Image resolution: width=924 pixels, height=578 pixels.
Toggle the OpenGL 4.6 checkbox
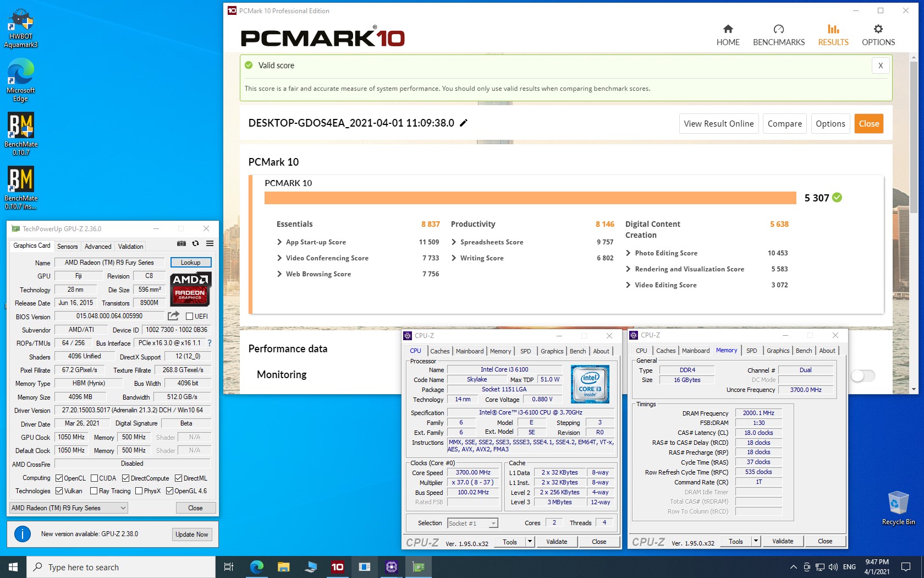[169, 490]
